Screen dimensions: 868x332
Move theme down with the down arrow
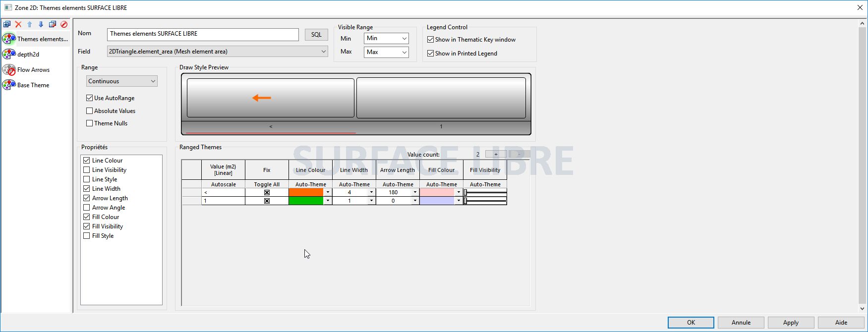tap(41, 24)
